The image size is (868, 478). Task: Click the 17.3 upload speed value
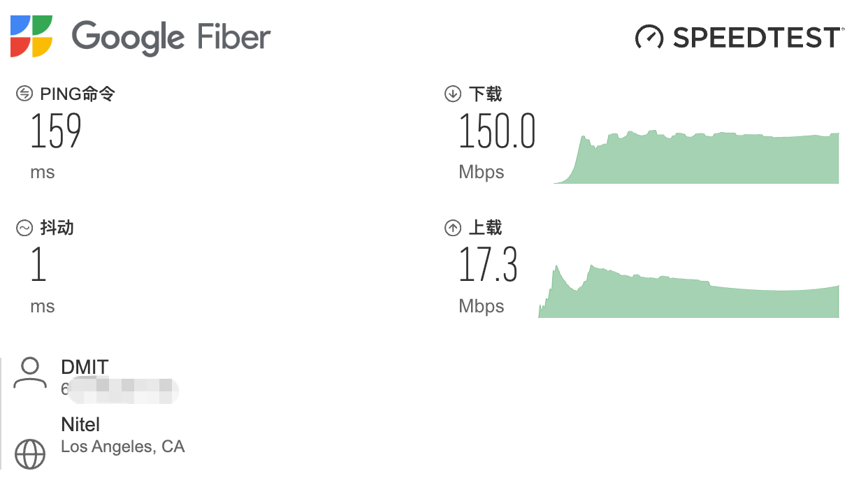click(x=488, y=266)
